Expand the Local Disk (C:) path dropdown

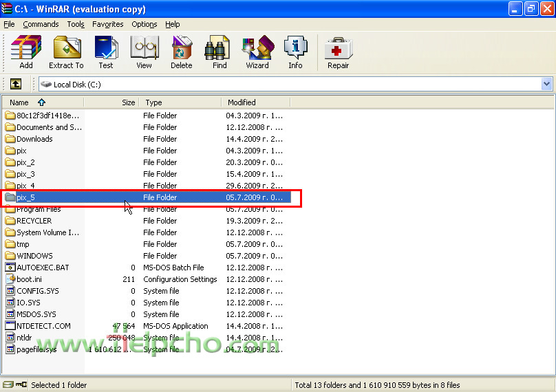546,84
